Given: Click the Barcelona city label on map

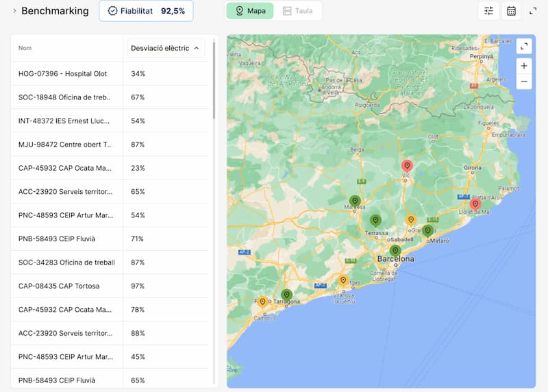Looking at the screenshot, I should click(x=396, y=259).
